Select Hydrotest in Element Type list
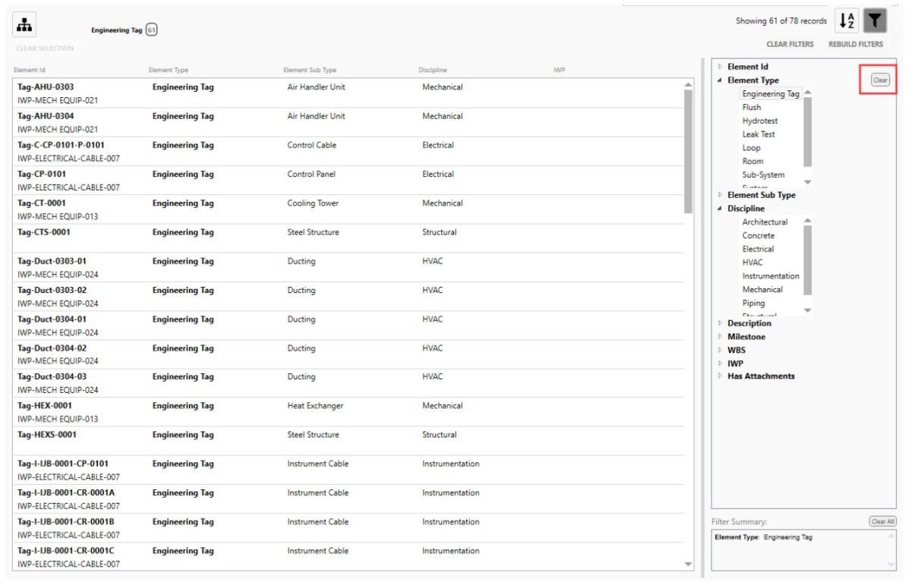 759,121
